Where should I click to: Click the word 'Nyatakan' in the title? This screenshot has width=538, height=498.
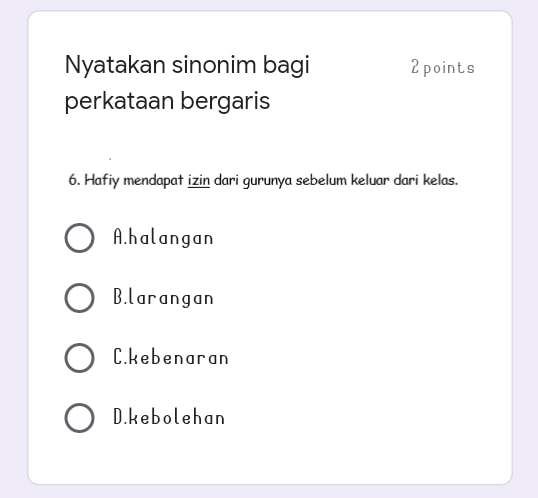(x=115, y=65)
